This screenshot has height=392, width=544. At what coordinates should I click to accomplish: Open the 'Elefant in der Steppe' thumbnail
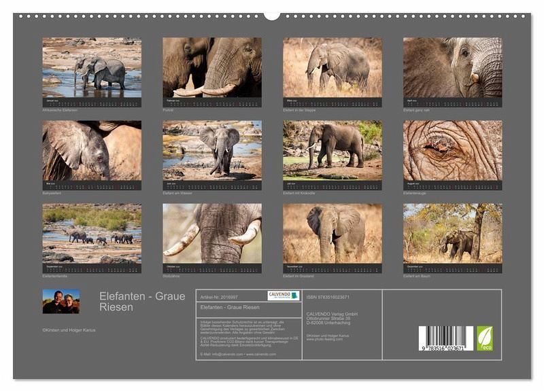(333, 68)
